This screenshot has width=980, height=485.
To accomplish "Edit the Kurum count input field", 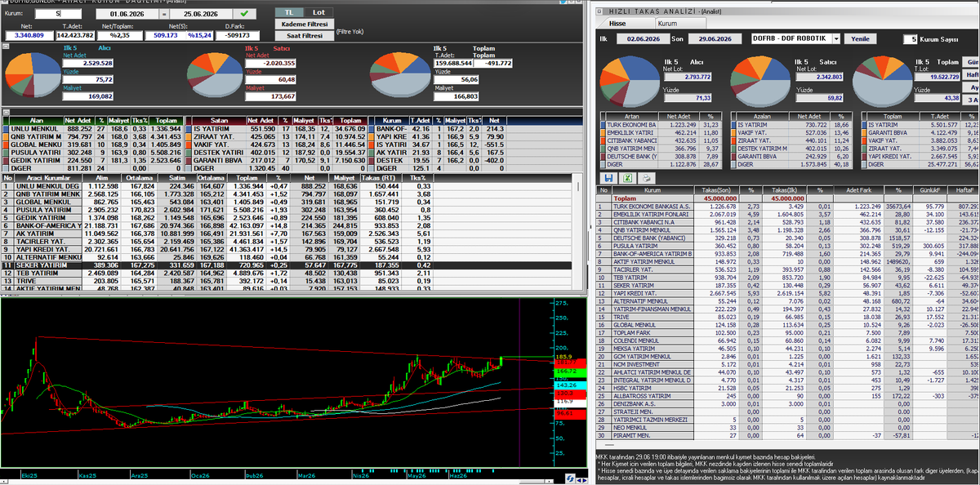I will pos(57,14).
